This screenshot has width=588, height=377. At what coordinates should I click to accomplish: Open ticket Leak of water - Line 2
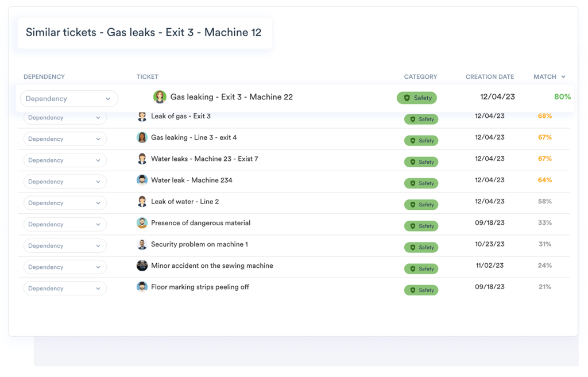point(184,202)
